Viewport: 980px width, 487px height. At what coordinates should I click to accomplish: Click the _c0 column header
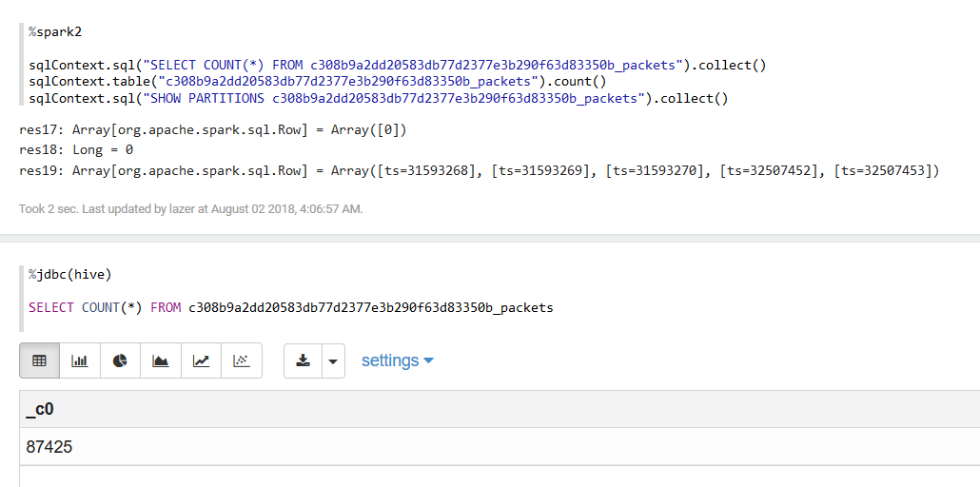(x=39, y=409)
